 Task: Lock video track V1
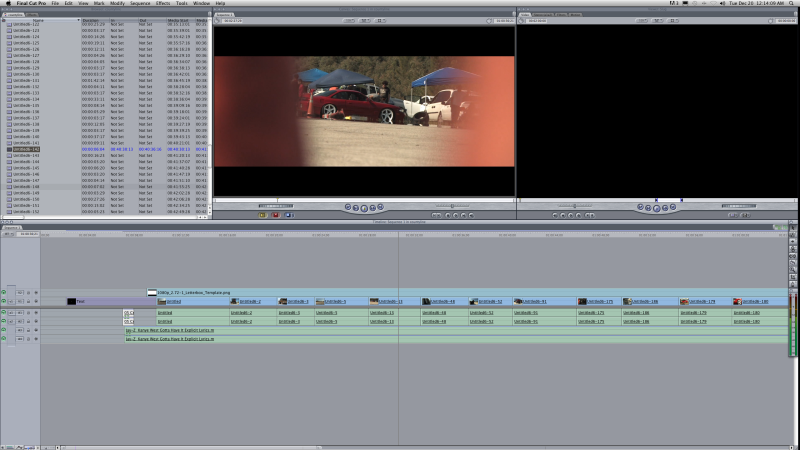click(x=28, y=302)
